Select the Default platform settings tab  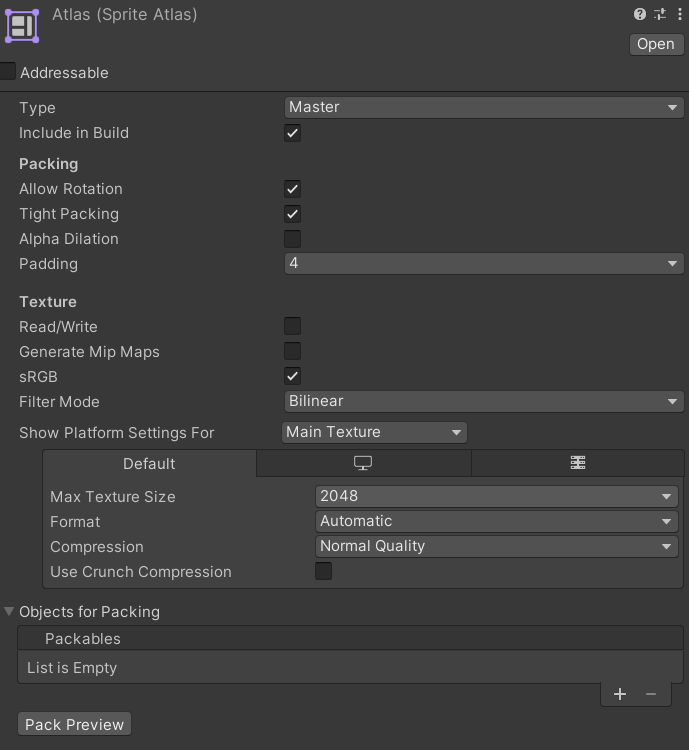(149, 463)
